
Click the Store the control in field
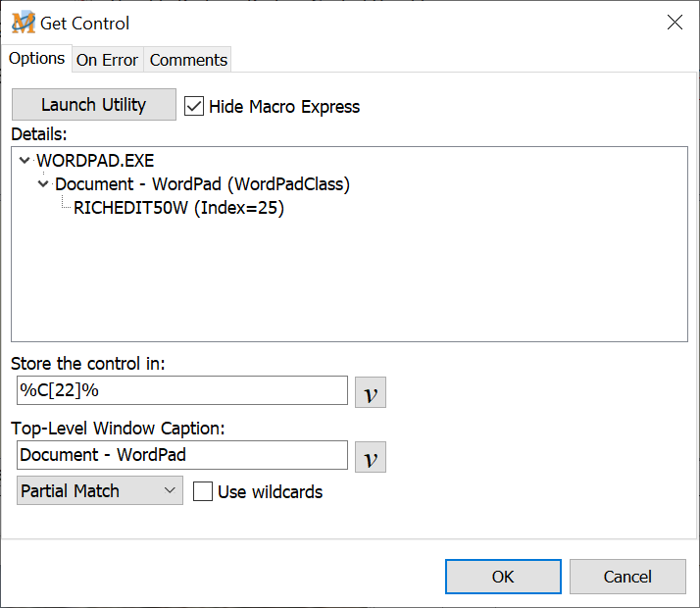pyautogui.click(x=182, y=390)
